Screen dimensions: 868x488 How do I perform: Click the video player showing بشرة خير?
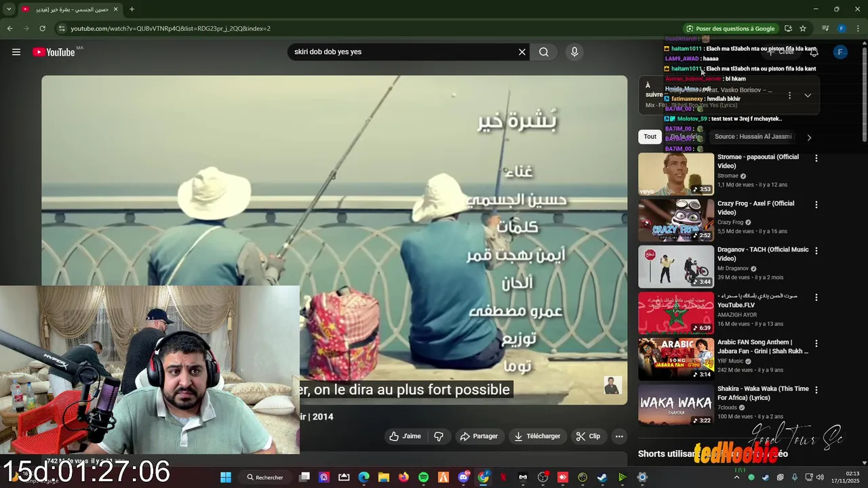tap(334, 240)
